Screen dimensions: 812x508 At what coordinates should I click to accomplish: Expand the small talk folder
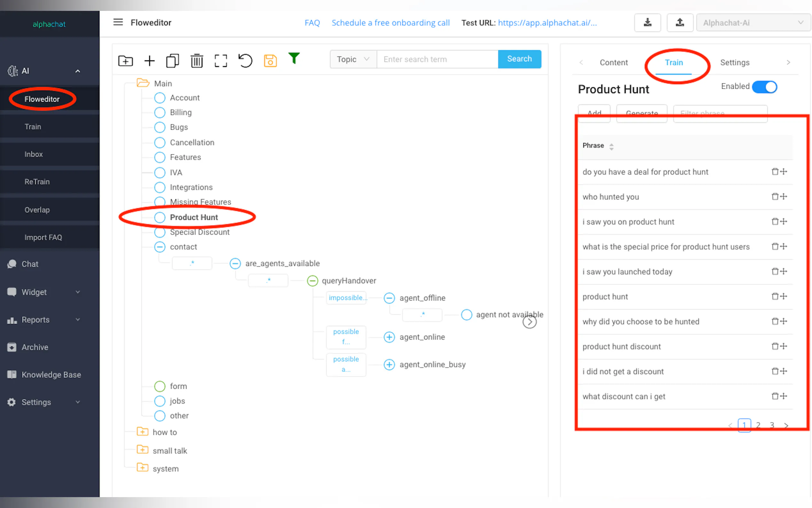coord(142,449)
